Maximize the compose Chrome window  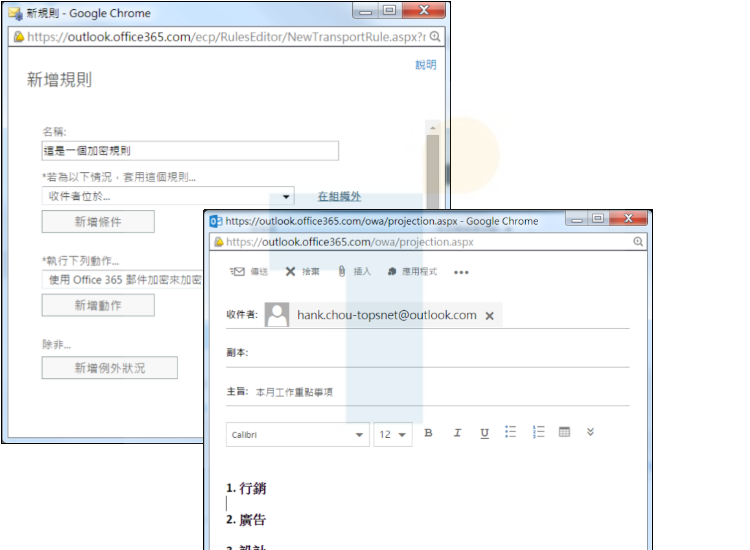(x=598, y=219)
